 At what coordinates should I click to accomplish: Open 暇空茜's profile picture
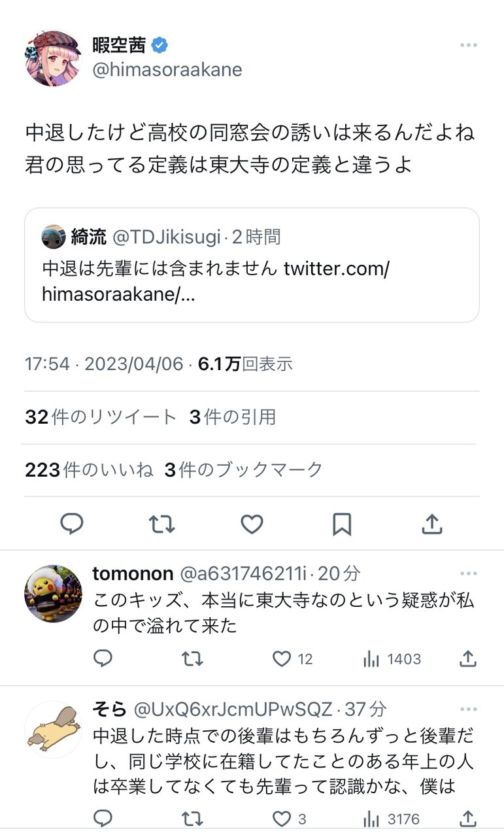click(x=53, y=58)
